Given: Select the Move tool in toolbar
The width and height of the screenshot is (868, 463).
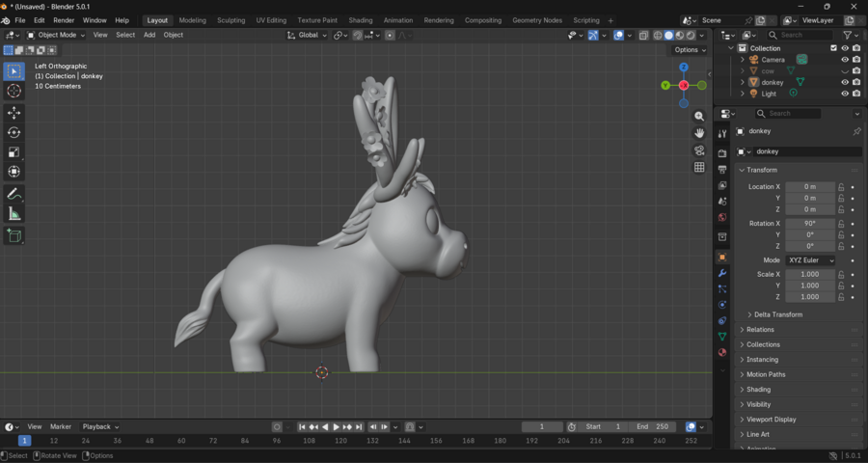Looking at the screenshot, I should coord(14,113).
